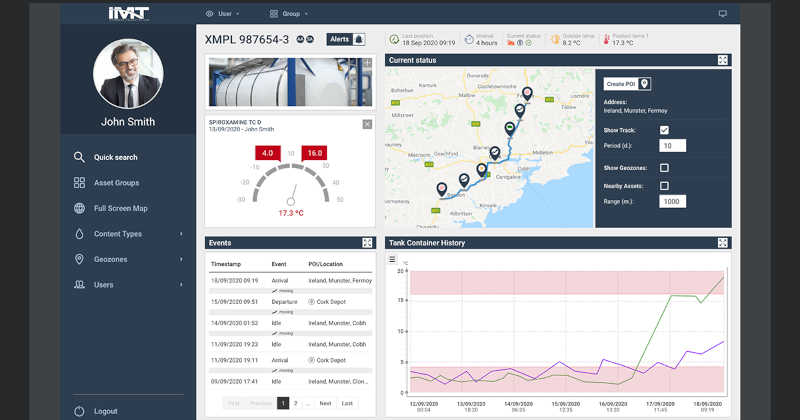Enable the Show Geozones checkbox
This screenshot has width=800, height=420.
click(664, 168)
